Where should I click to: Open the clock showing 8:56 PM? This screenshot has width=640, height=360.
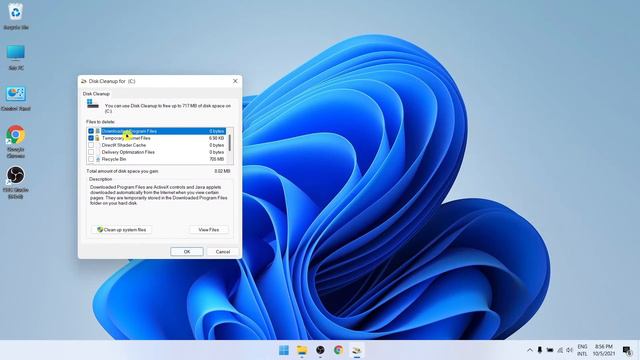603,350
